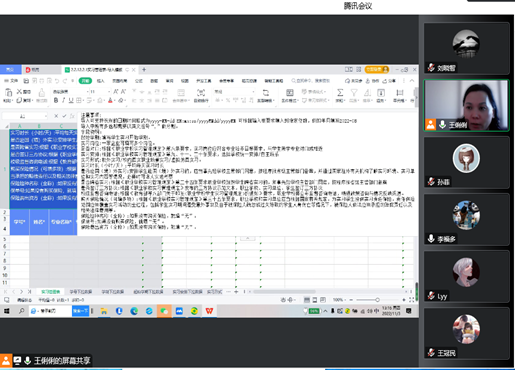Click the AutoSum sigma icon
The image size is (515, 370).
coord(340,92)
